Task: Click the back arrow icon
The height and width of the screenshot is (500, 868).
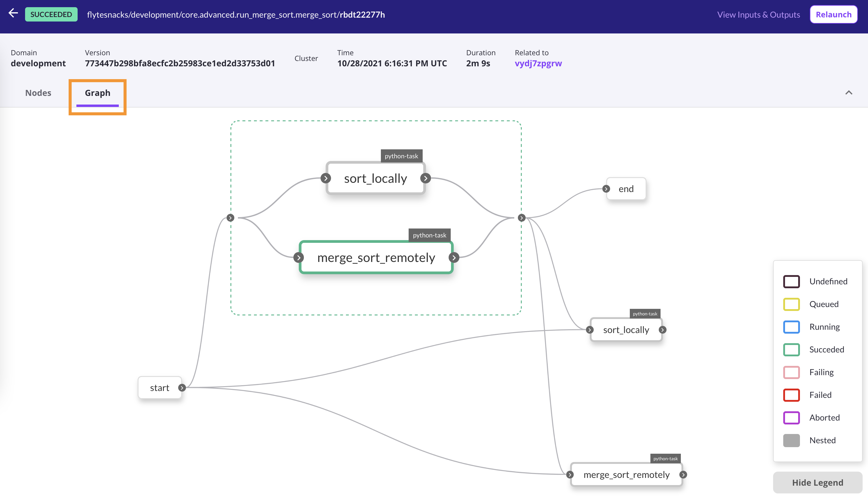Action: pyautogui.click(x=13, y=14)
